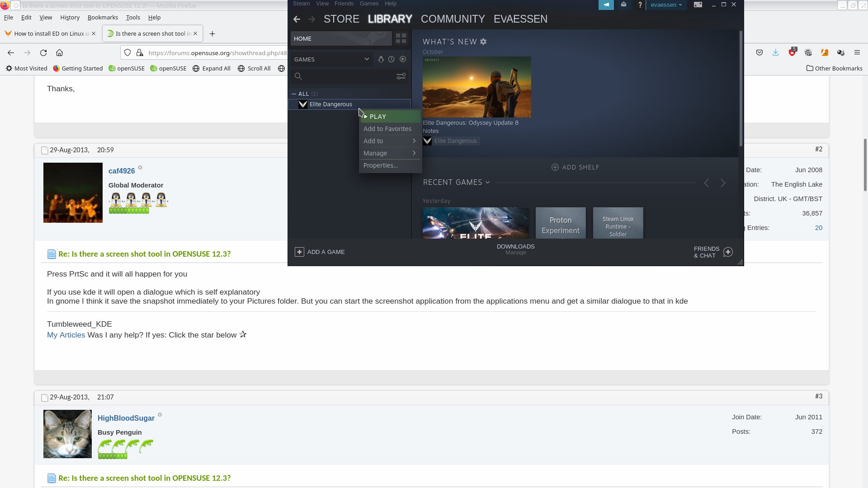
Task: Open the library collections grid view icon
Action: pos(401,38)
